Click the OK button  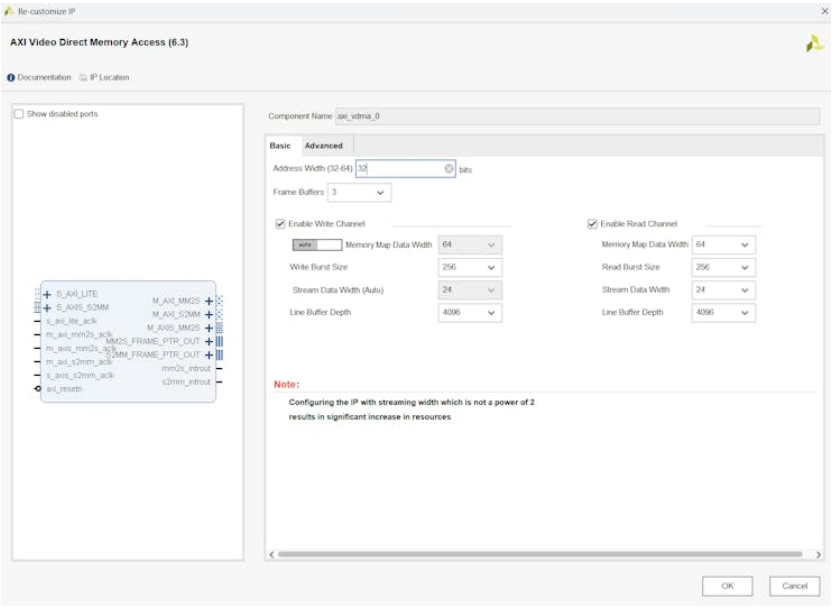coord(727,585)
